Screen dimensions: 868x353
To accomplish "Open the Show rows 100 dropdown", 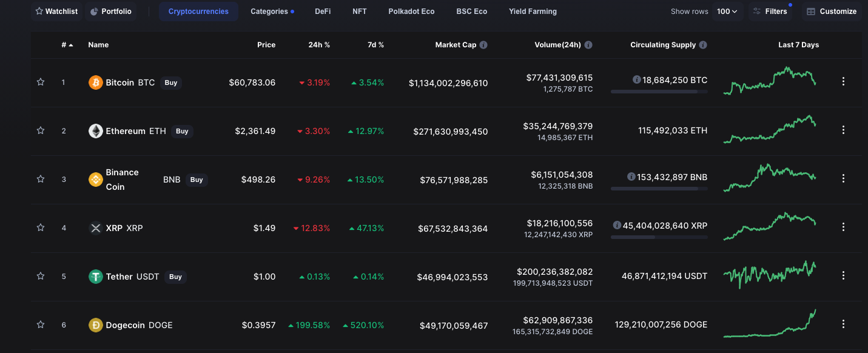I will 727,12.
